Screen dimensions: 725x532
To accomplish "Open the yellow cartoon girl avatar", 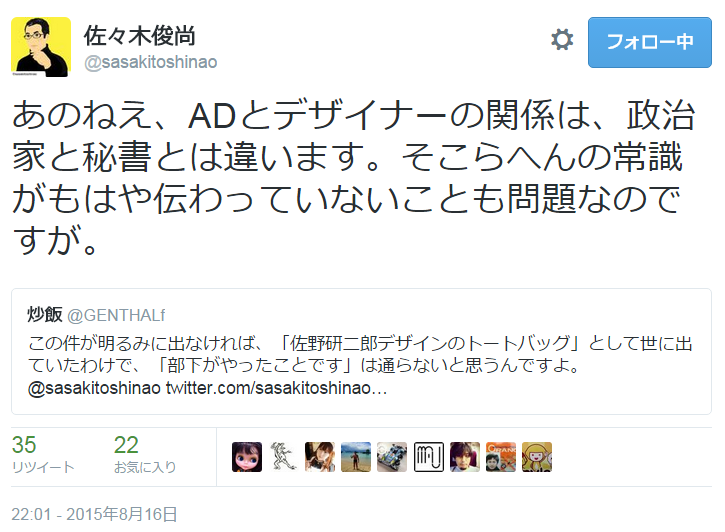I will [537, 457].
